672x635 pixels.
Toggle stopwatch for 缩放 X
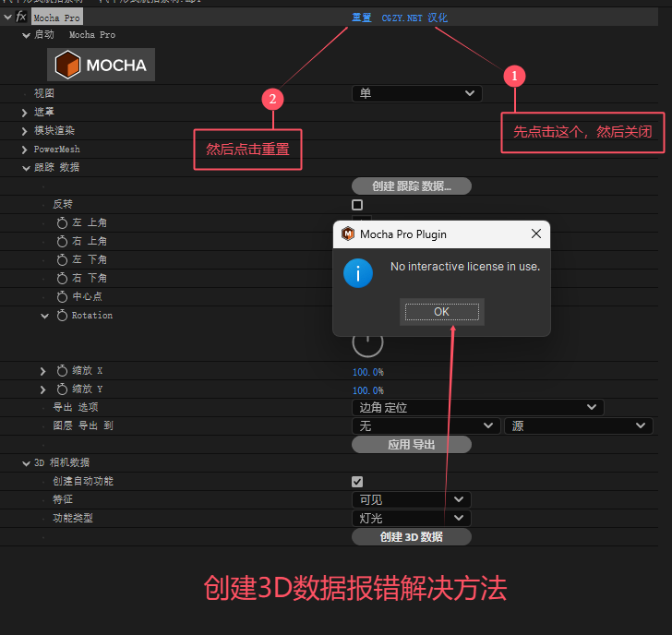(x=62, y=371)
